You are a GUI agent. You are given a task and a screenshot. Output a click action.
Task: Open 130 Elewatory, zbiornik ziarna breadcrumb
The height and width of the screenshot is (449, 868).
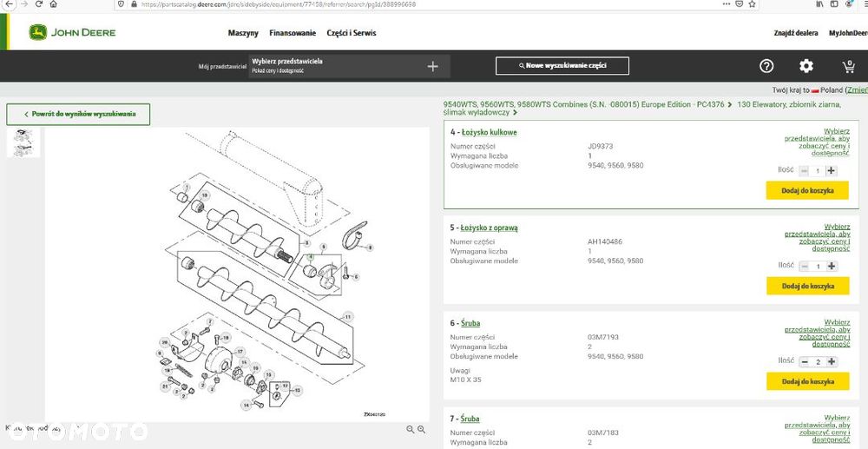(642, 109)
